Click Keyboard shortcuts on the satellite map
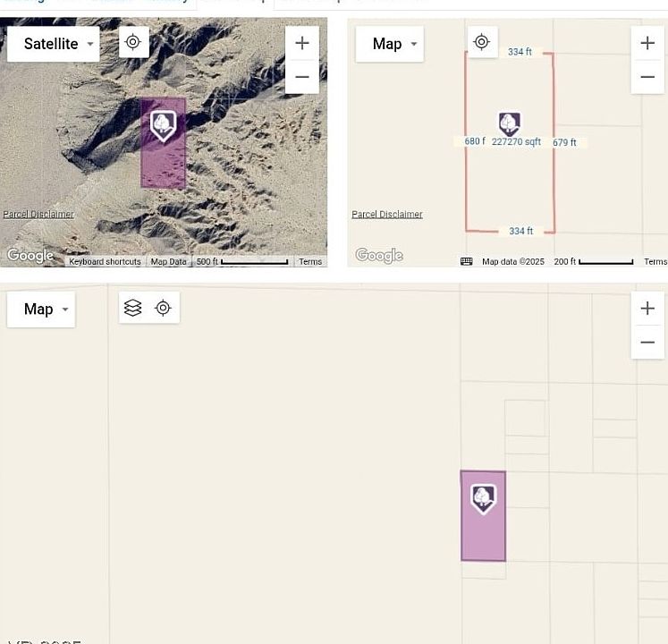Image resolution: width=668 pixels, height=644 pixels. (x=105, y=261)
